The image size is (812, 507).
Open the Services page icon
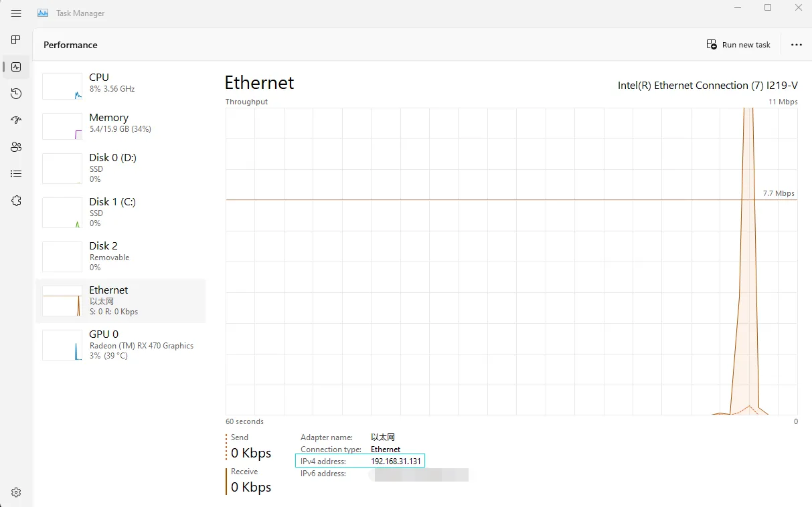click(16, 201)
